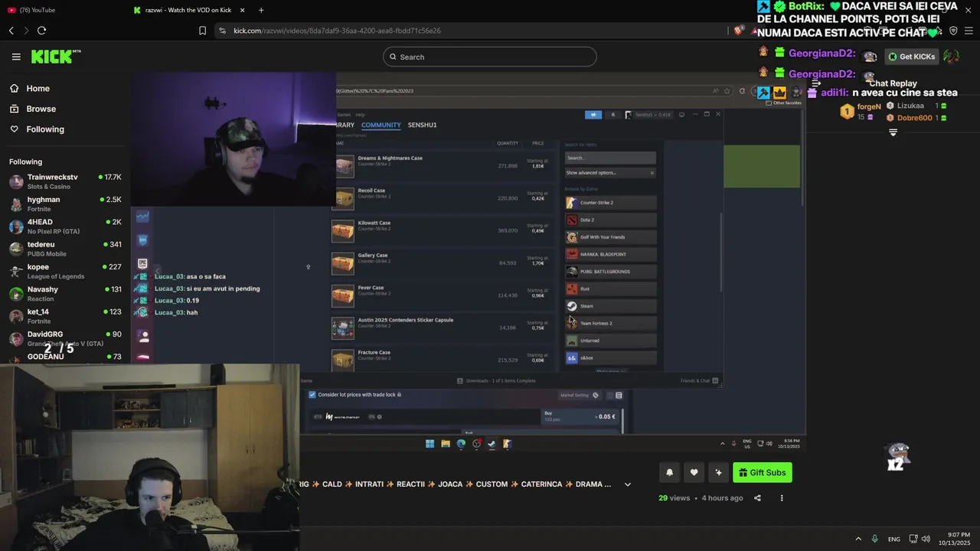Click the volume icon in system tray
Viewport: 980px width, 551px height.
coord(926,539)
